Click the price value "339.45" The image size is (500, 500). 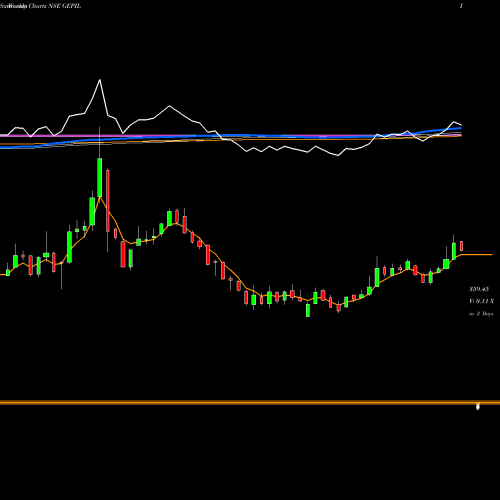tap(479, 289)
